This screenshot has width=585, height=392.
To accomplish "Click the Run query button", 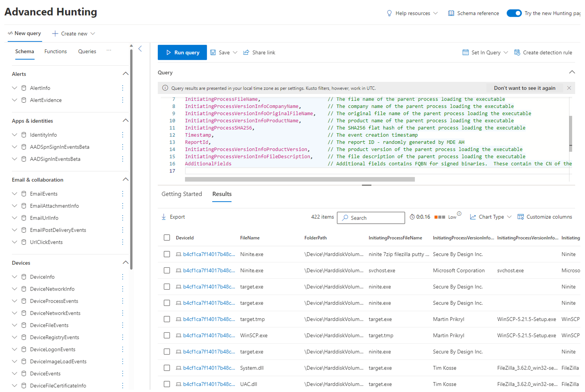I will tap(182, 52).
